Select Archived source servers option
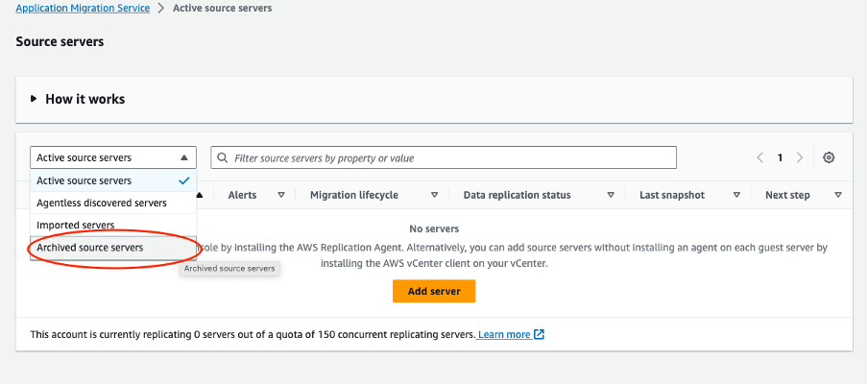The image size is (868, 384). [89, 248]
